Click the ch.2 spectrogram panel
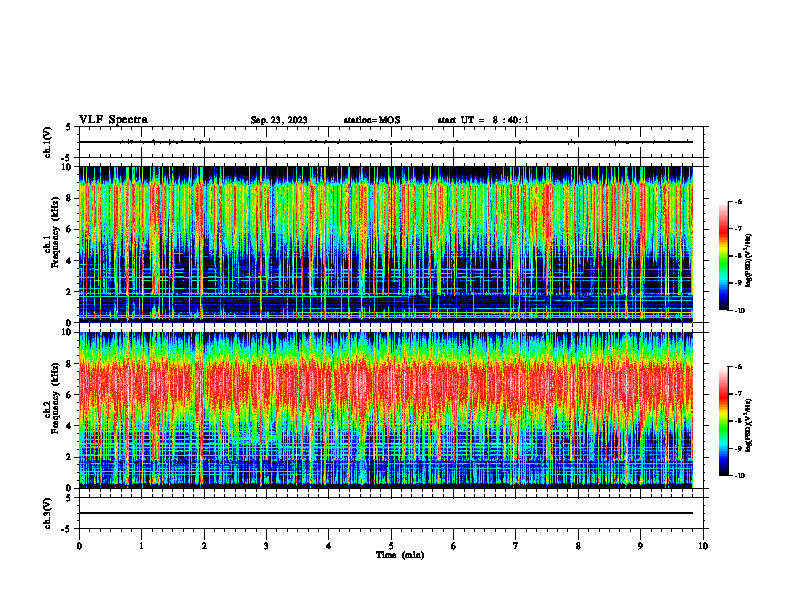The height and width of the screenshot is (612, 792). (x=386, y=410)
